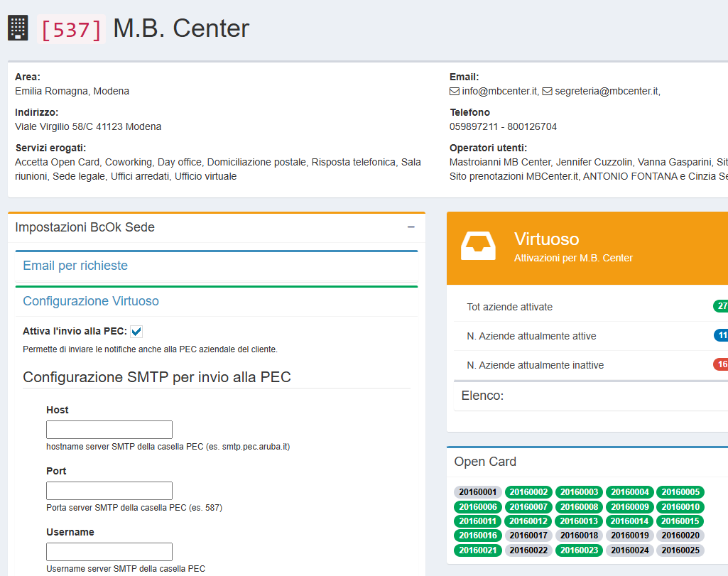The height and width of the screenshot is (576, 728).
Task: Expand the Email per richieste section
Action: coord(75,266)
